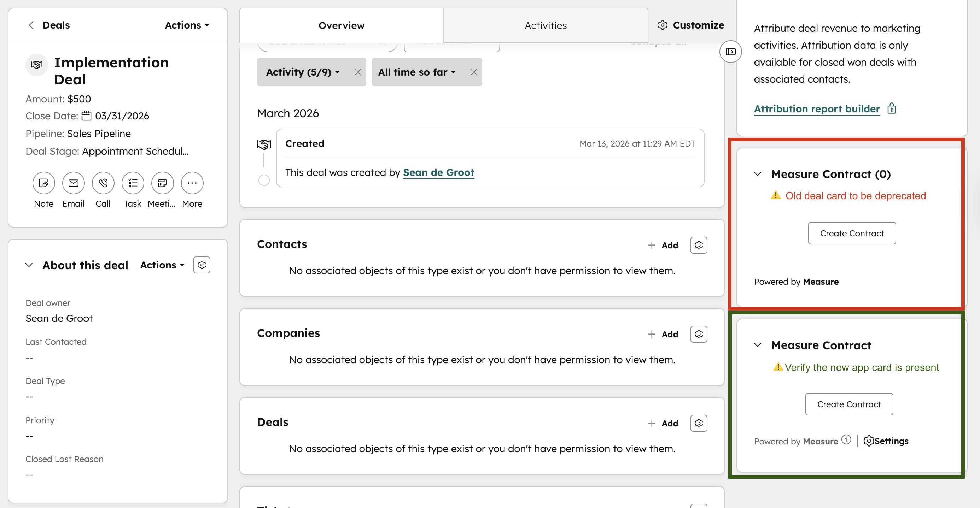Toggle the timeline circle marker under Created

264,180
